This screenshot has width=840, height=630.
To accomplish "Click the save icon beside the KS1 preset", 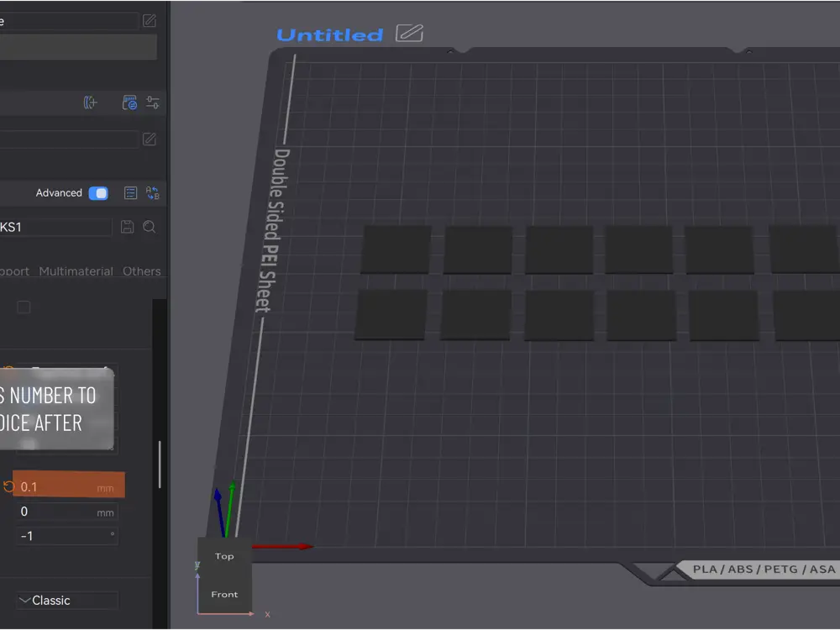I will coord(127,227).
